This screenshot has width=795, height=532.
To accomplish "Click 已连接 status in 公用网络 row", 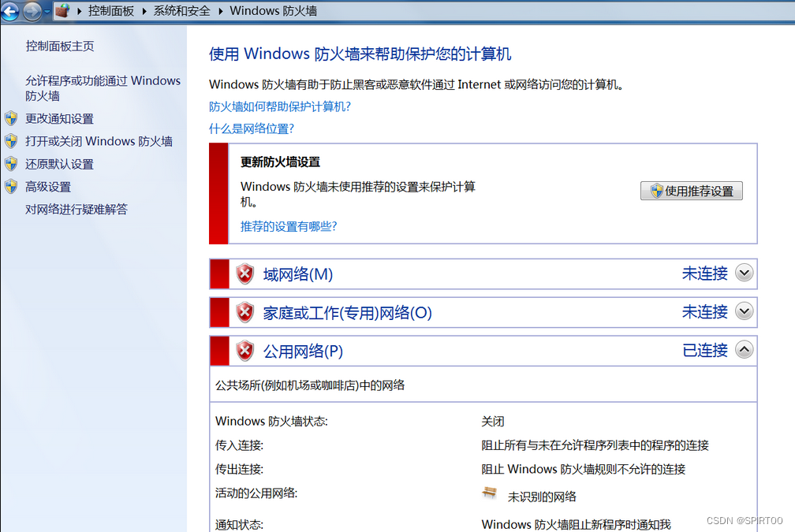I will 705,350.
